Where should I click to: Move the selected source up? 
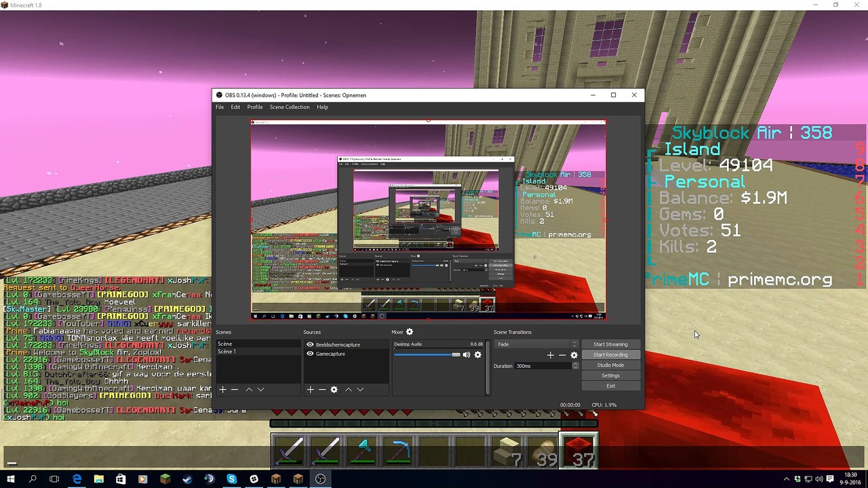point(349,390)
